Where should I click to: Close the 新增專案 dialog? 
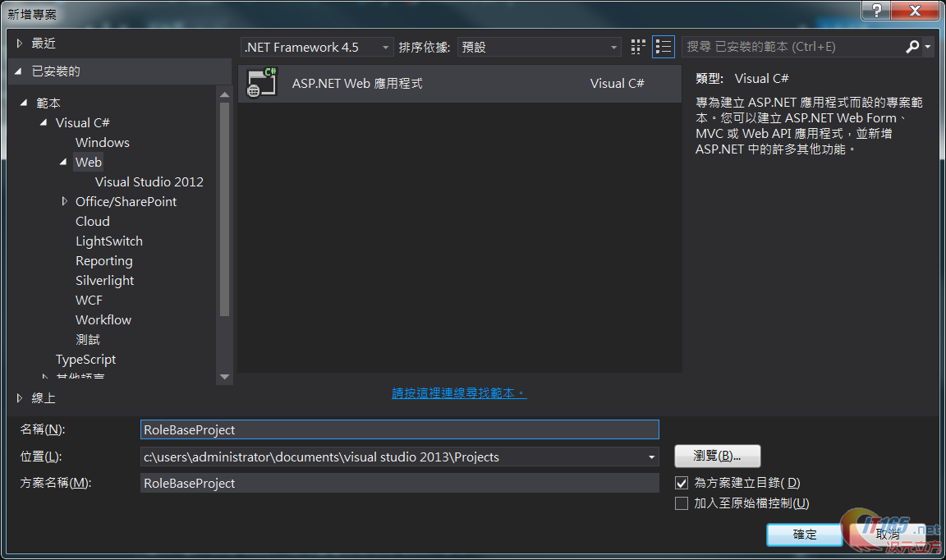tap(916, 10)
